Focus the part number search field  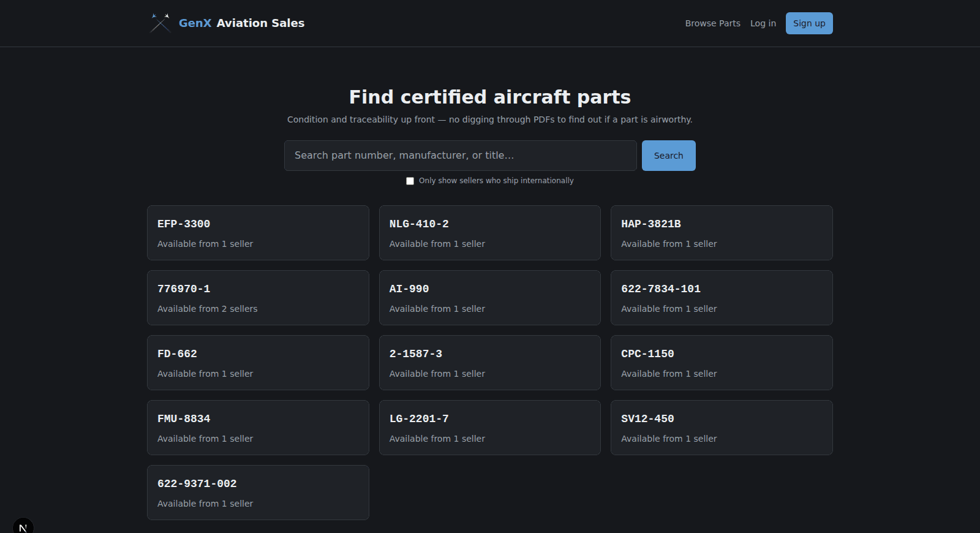point(461,156)
